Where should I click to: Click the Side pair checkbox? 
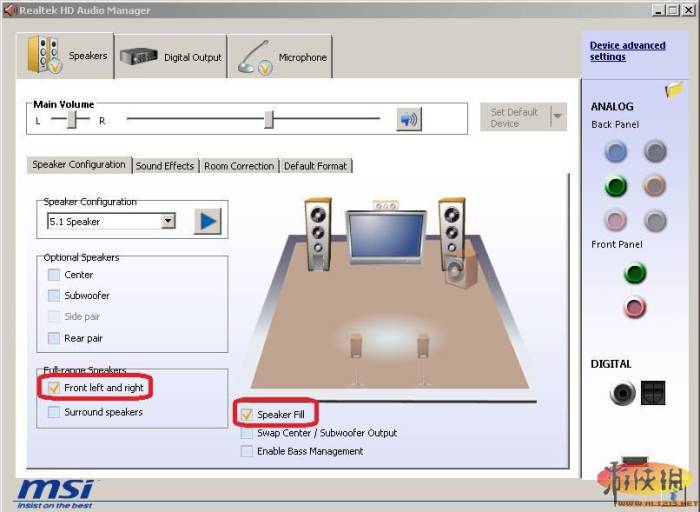[54, 316]
